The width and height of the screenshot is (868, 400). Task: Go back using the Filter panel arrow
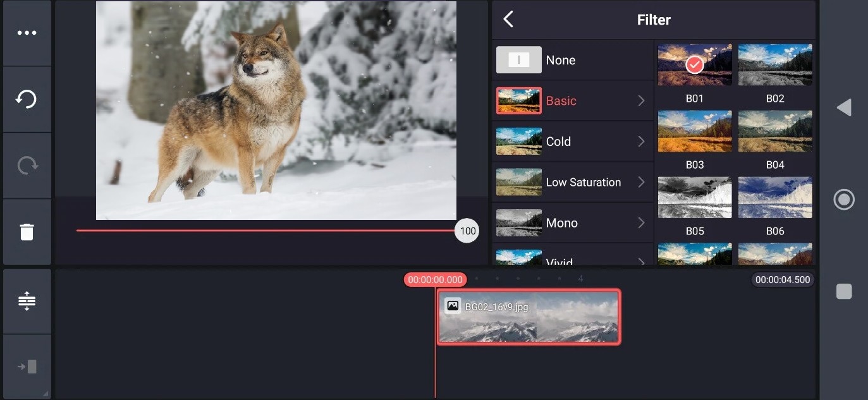coord(508,20)
